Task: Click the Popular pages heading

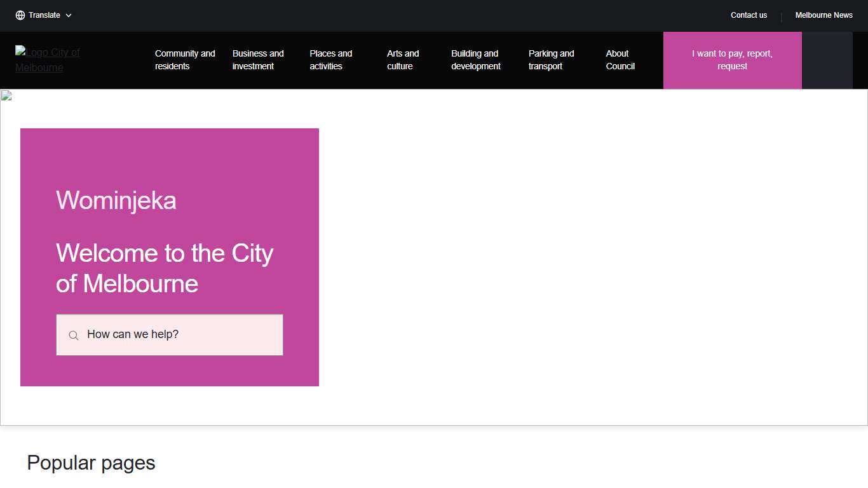Action: click(90, 463)
